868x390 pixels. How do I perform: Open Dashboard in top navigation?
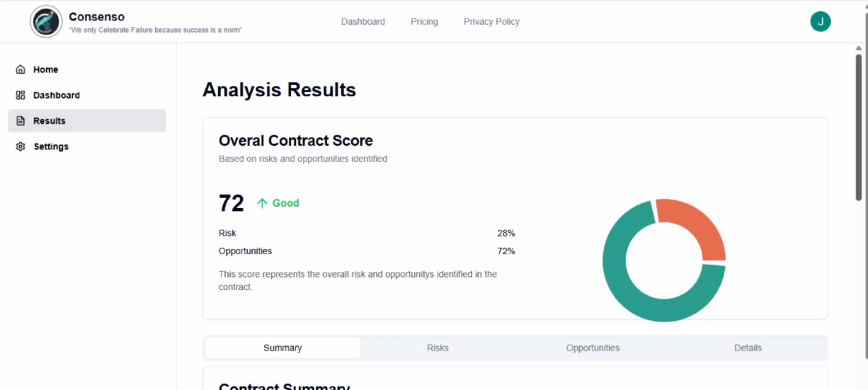[x=362, y=21]
